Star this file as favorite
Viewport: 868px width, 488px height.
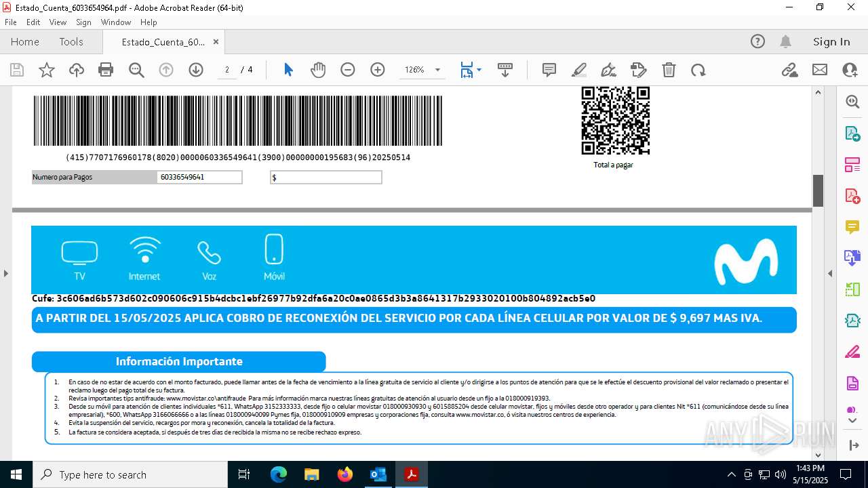pyautogui.click(x=46, y=70)
